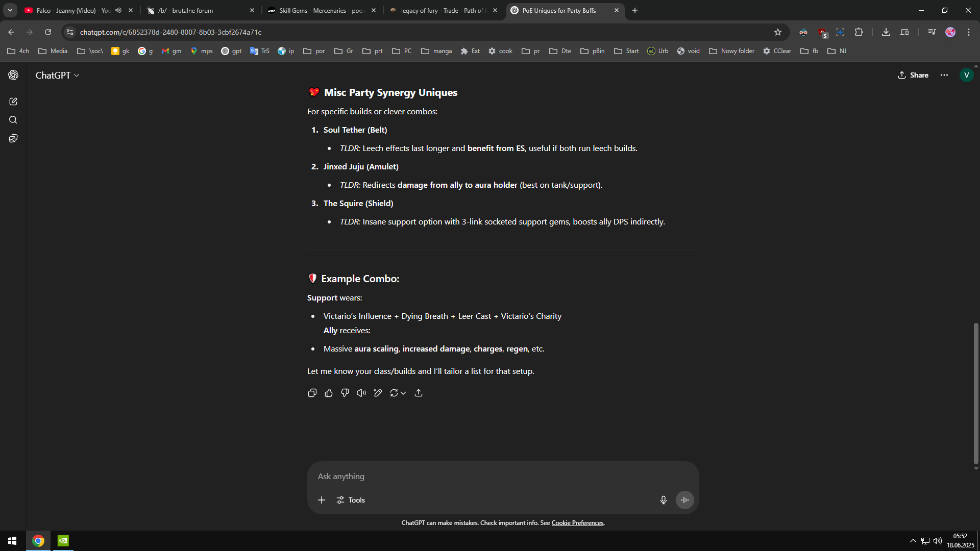Open Chrome extensions puzzle icon
This screenshot has width=980, height=551.
pyautogui.click(x=859, y=32)
